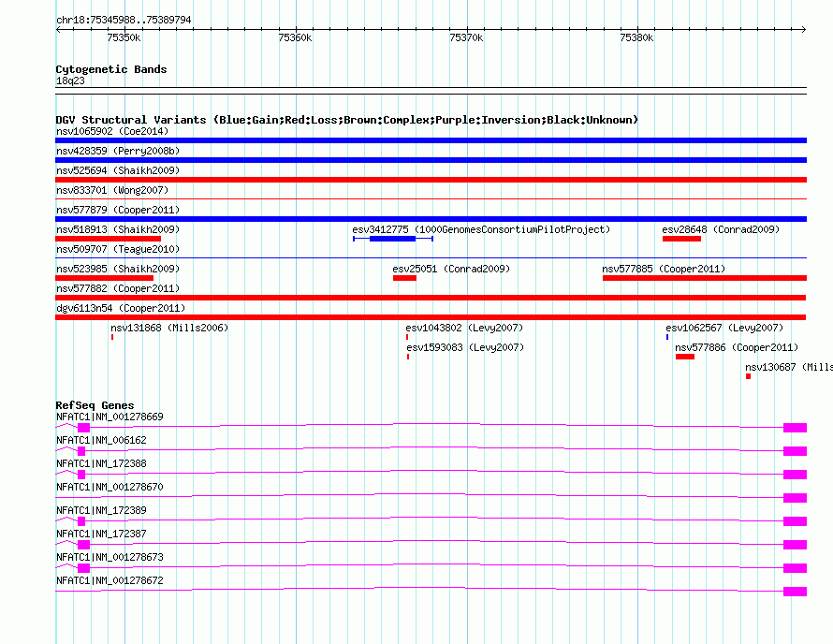Viewport: 833px width, 644px height.
Task: Click the nsv428359 (Perry2008b) label
Action: 118,151
